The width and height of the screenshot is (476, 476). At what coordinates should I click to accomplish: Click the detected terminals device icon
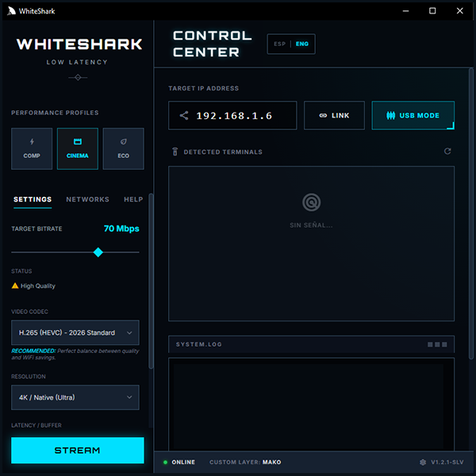175,152
